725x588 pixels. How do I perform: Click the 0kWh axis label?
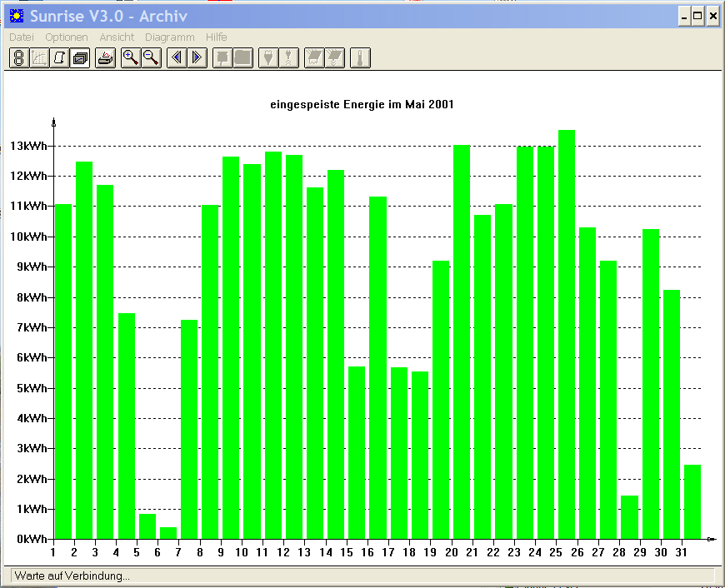pyautogui.click(x=32, y=539)
